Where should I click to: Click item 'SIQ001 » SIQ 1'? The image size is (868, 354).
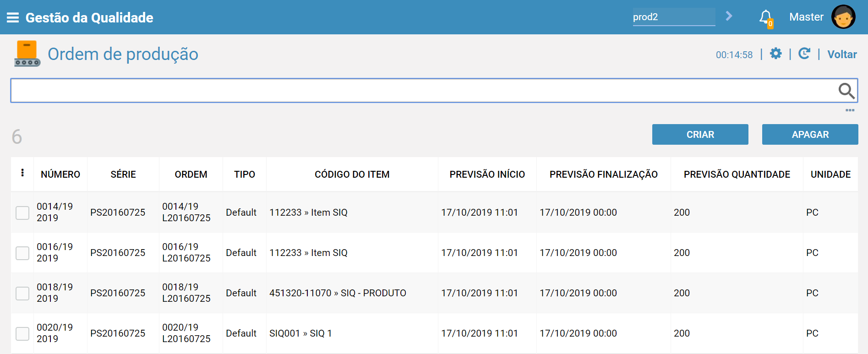300,333
